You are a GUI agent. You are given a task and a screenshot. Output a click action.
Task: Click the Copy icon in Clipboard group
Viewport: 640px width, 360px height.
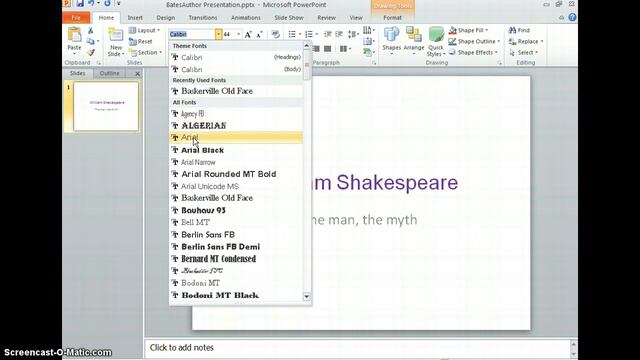tap(91, 41)
